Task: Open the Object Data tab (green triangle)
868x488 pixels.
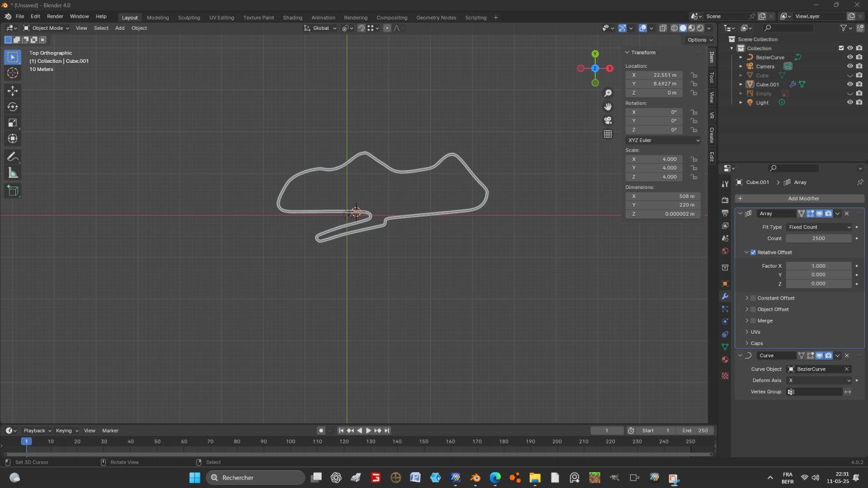Action: coord(725,346)
